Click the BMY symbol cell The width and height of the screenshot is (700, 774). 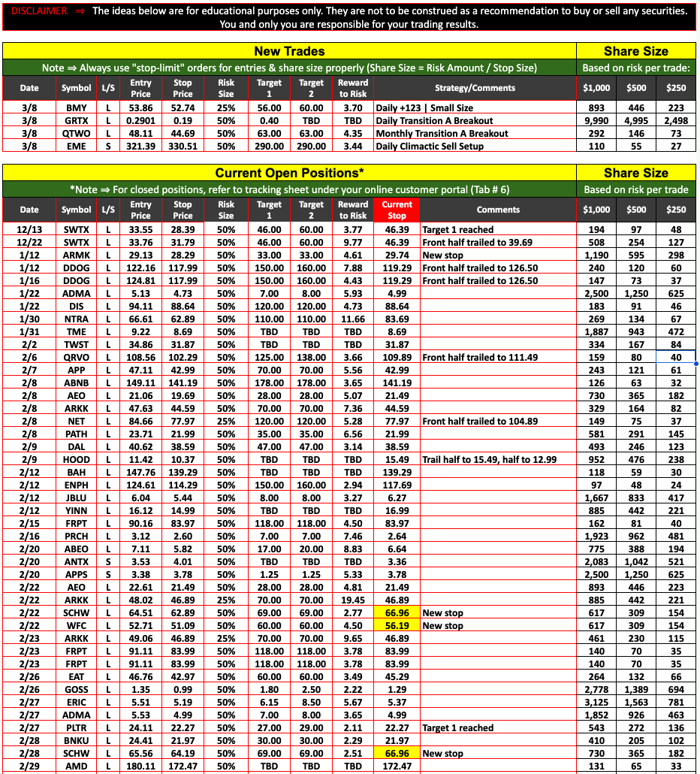pos(76,108)
